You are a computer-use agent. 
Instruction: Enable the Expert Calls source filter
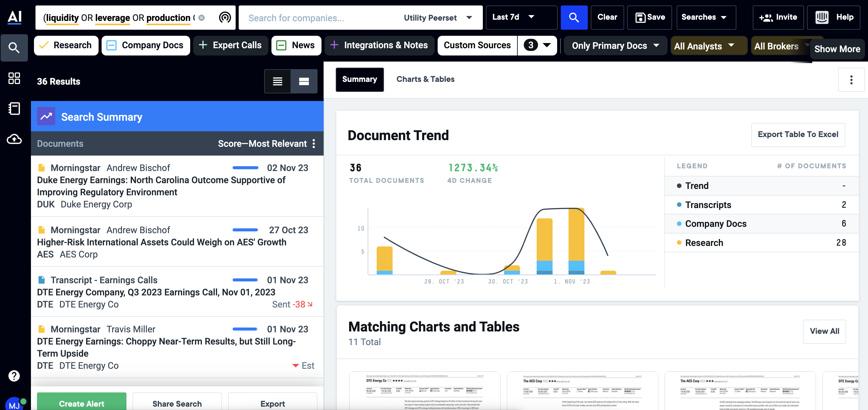(x=230, y=45)
